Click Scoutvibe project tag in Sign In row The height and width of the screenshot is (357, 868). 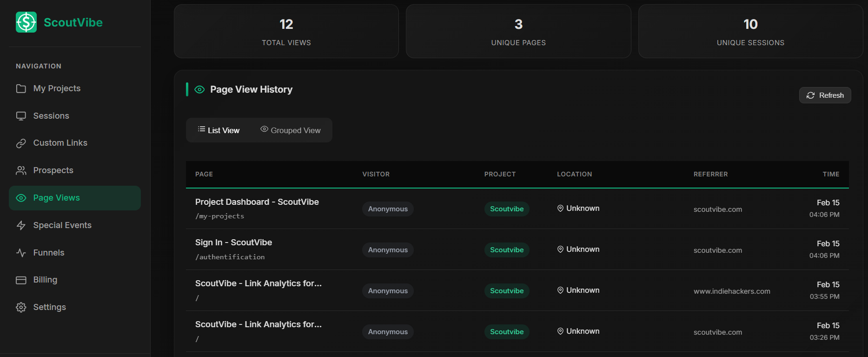507,250
